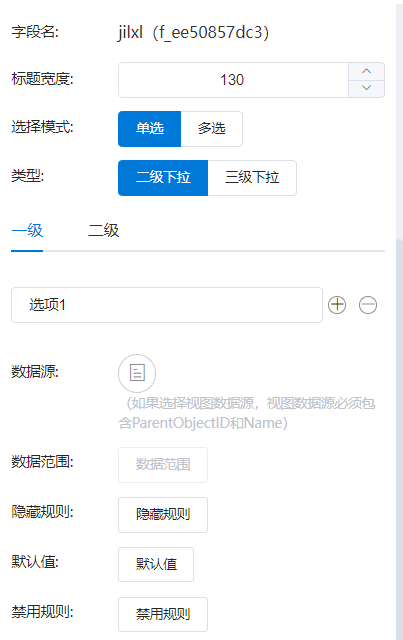Image resolution: width=403 pixels, height=640 pixels.
Task: Select 多选 selection mode
Action: point(212,129)
